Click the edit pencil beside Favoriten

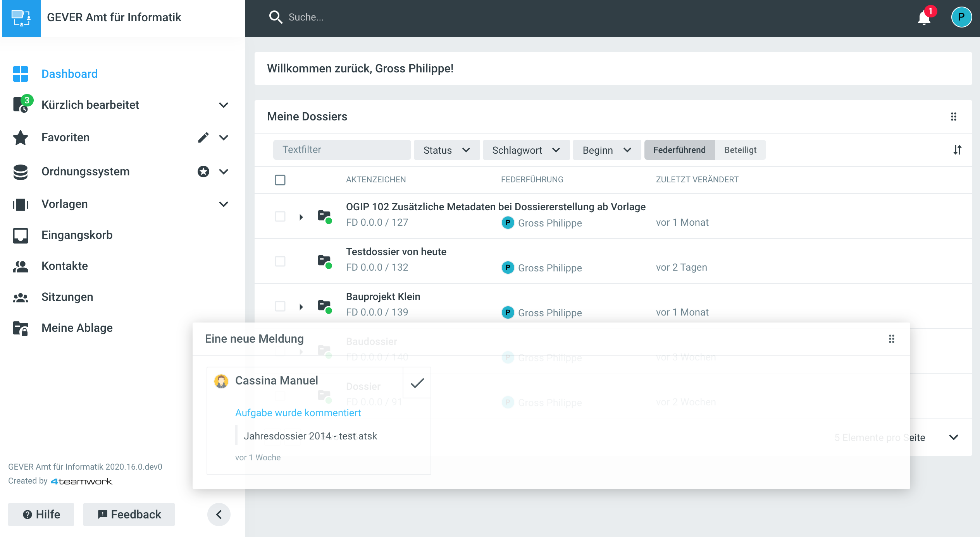(x=203, y=137)
